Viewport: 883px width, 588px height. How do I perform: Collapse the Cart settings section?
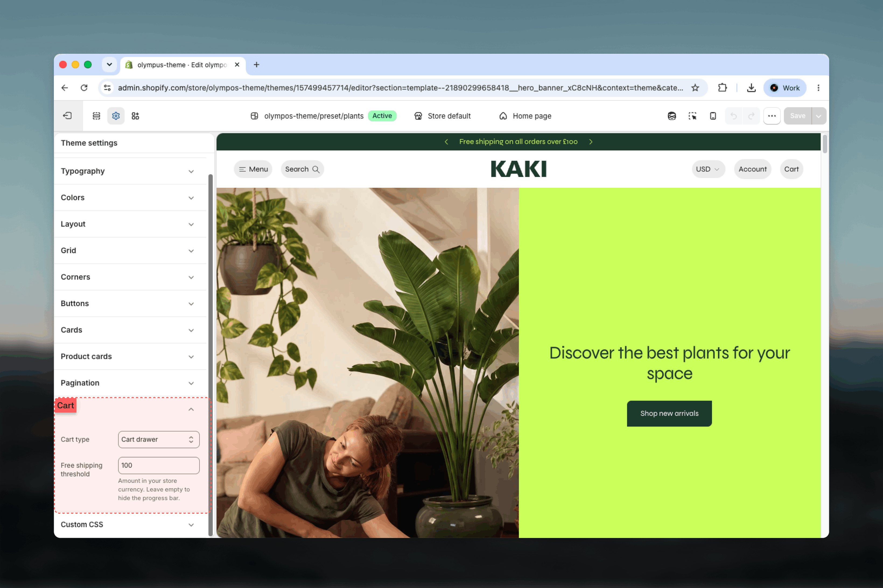(130, 409)
